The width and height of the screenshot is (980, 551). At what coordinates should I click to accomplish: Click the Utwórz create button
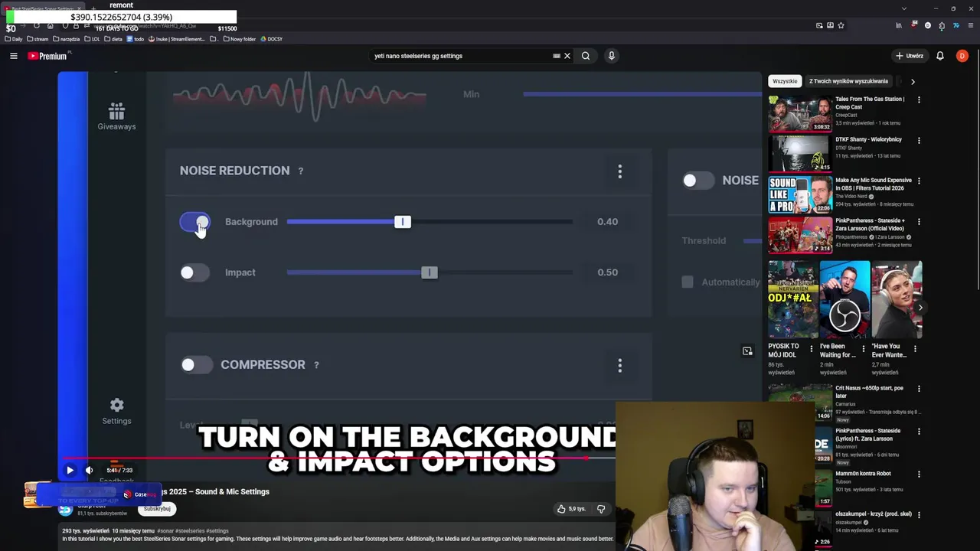pyautogui.click(x=910, y=56)
